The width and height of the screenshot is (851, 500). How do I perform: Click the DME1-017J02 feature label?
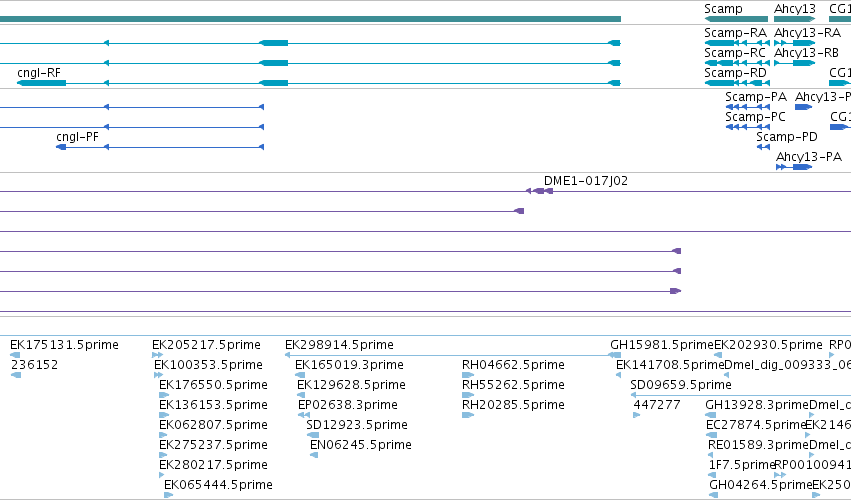click(586, 181)
